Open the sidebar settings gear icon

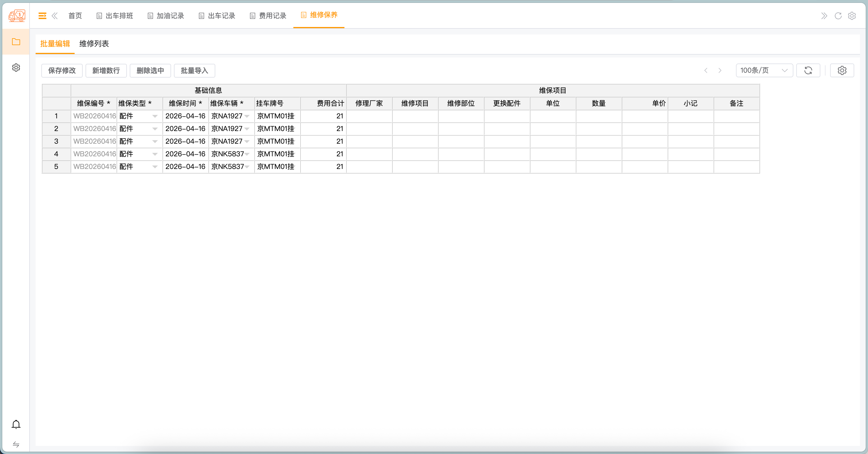[16, 68]
